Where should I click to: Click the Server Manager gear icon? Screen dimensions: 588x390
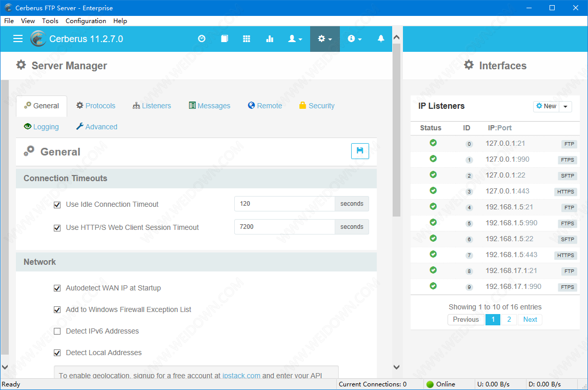click(x=21, y=65)
